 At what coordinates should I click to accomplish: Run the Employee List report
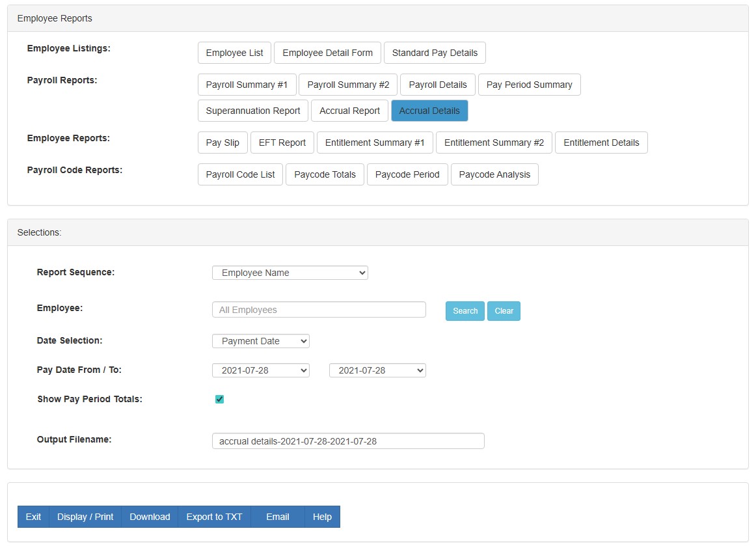coord(234,53)
